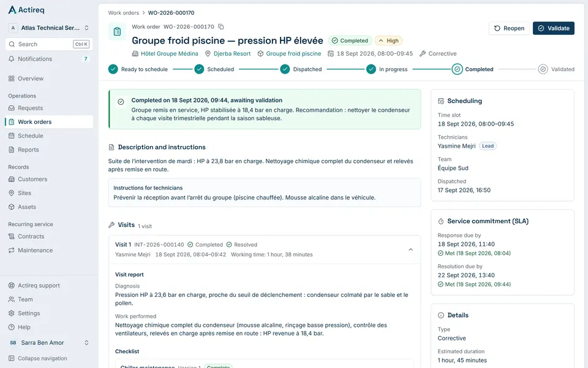Image resolution: width=588 pixels, height=368 pixels.
Task: Click the Actireq support lifebuoy icon
Action: [x=12, y=285]
